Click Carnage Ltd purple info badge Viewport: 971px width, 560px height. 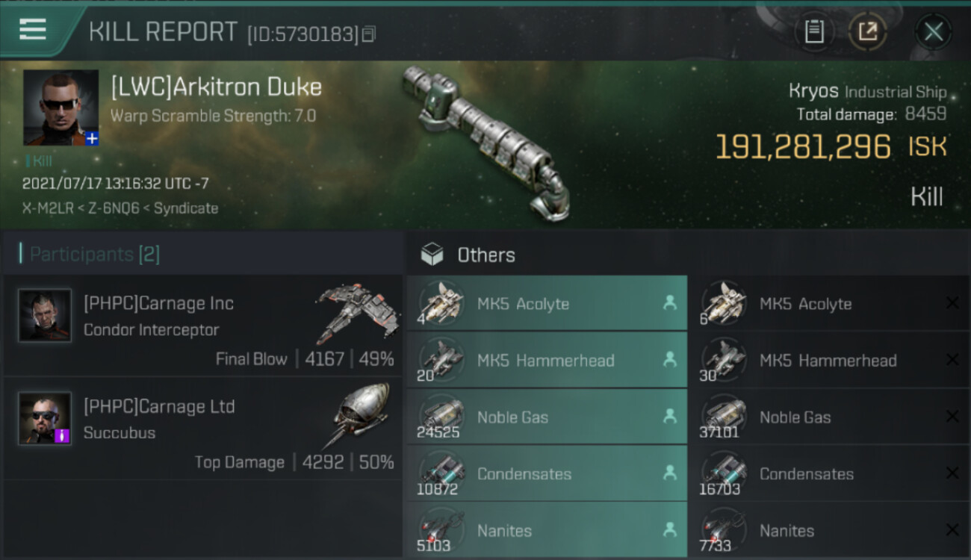63,436
